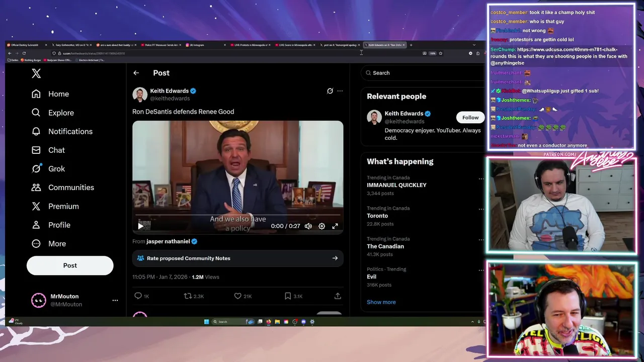Open Profile in the sidebar
Screen dimensions: 644x362
(51, 225)
